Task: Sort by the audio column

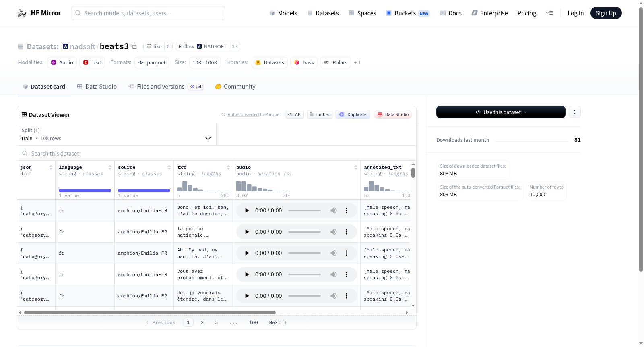Action: [356, 167]
